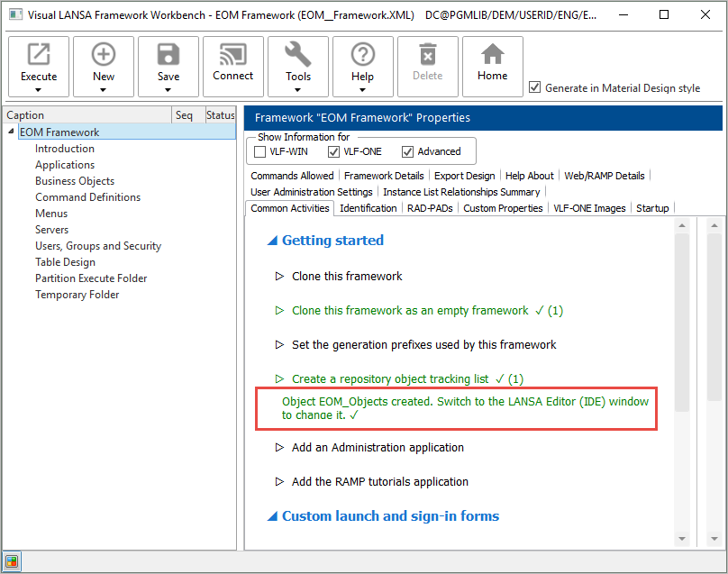Click the New plus-circle icon
Image resolution: width=728 pixels, height=574 pixels.
(103, 54)
